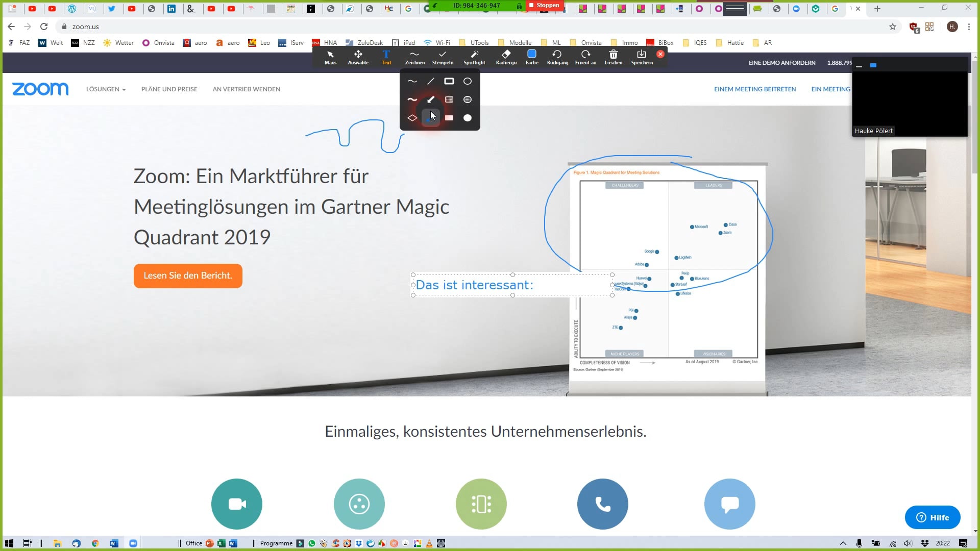
Task: Clear annotations with Löschen
Action: coord(614,57)
